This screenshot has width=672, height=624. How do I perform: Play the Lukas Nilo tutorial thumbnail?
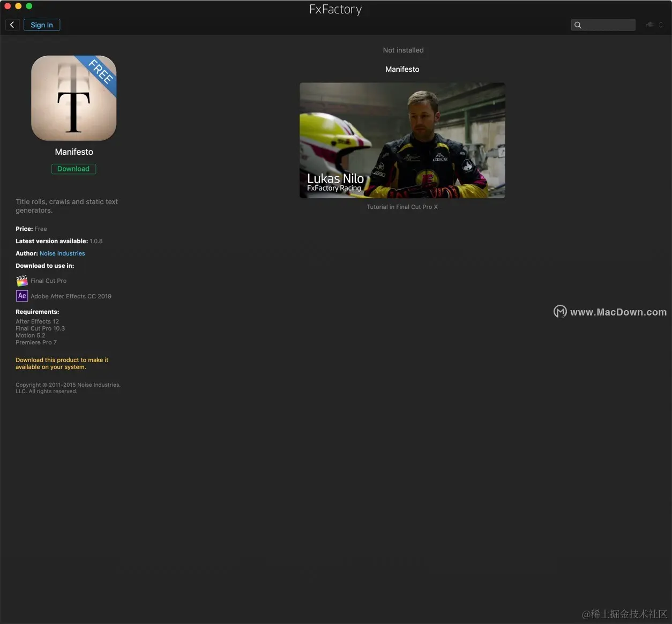pyautogui.click(x=402, y=140)
